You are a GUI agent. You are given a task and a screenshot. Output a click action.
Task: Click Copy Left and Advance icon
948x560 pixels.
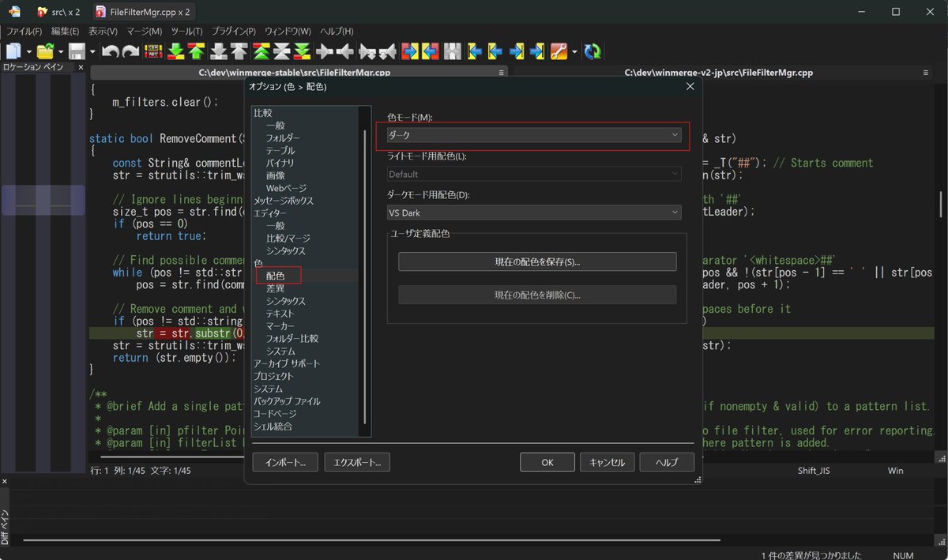pos(387,51)
